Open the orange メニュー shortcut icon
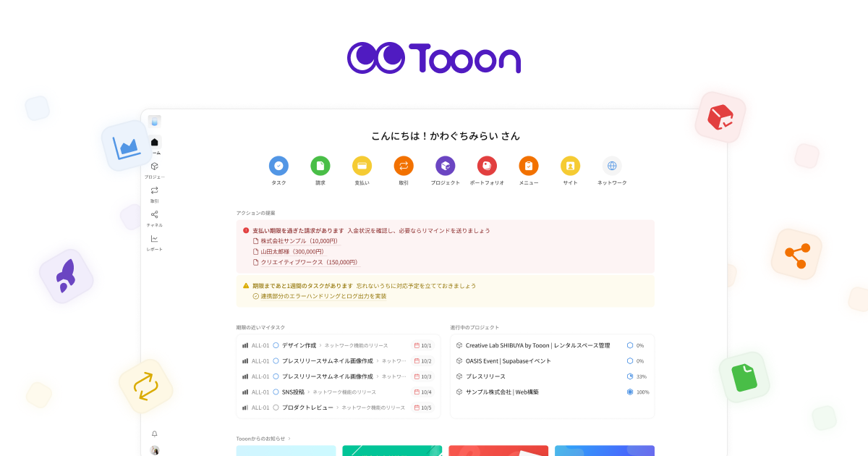Screen dimensions: 868x456 pos(529,166)
